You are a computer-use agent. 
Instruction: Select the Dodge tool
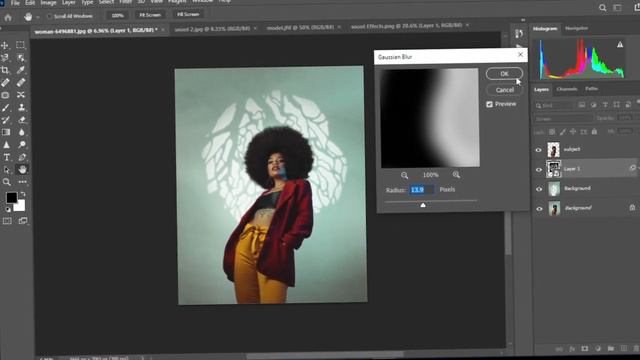pos(22,144)
